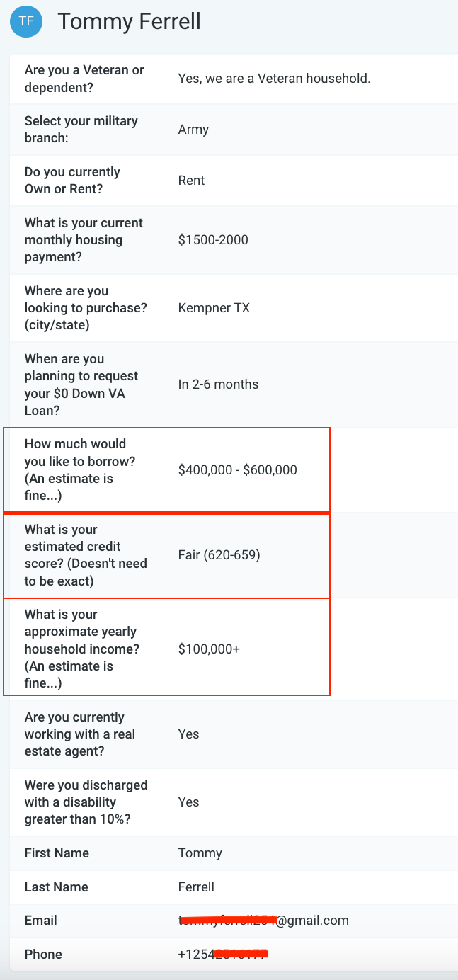This screenshot has width=458, height=980.
Task: Select the Fair (620-659) credit score value
Action: click(x=219, y=555)
